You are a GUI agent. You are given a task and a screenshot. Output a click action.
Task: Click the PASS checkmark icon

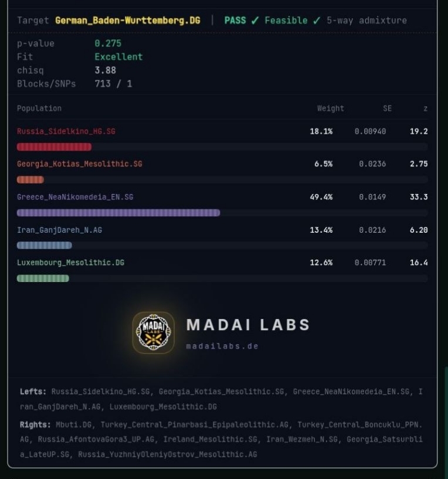pyautogui.click(x=255, y=21)
